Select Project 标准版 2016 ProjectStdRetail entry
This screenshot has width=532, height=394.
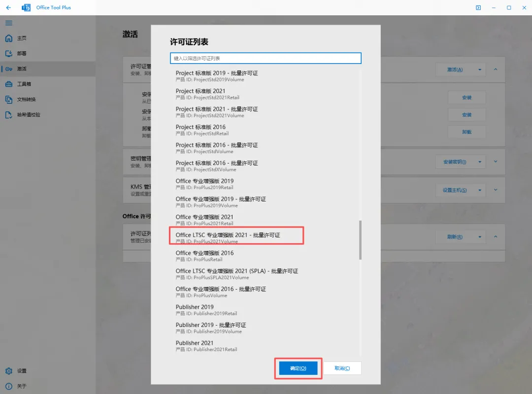click(266, 130)
